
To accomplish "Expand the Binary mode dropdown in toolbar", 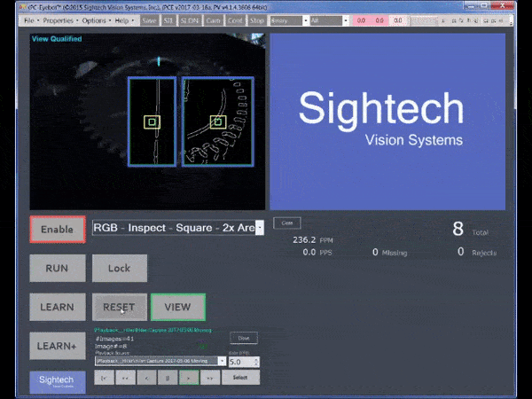I will (x=305, y=20).
